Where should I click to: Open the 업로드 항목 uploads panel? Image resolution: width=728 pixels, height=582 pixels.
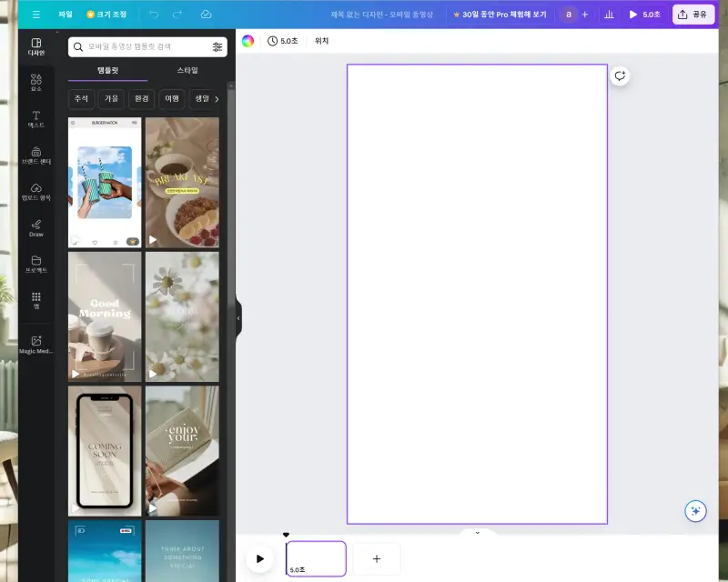point(36,192)
